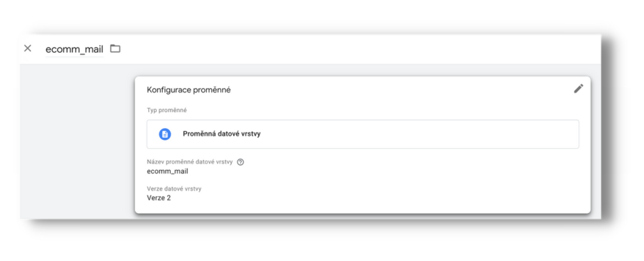Edit variable configuration with pencil icon
The image size is (644, 261).
pyautogui.click(x=579, y=88)
